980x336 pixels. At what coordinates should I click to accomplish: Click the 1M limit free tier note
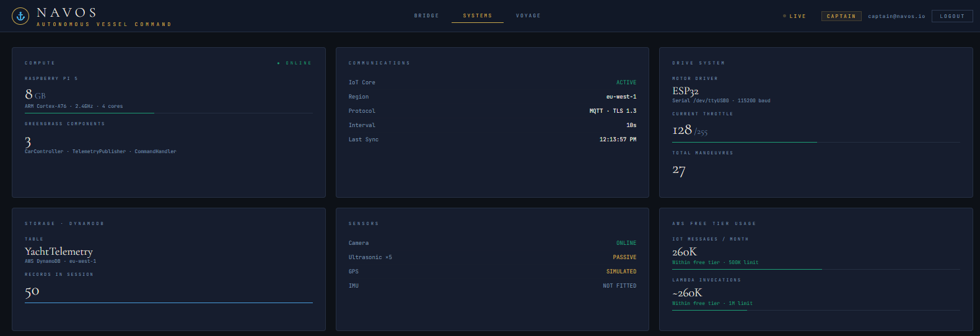pyautogui.click(x=712, y=304)
